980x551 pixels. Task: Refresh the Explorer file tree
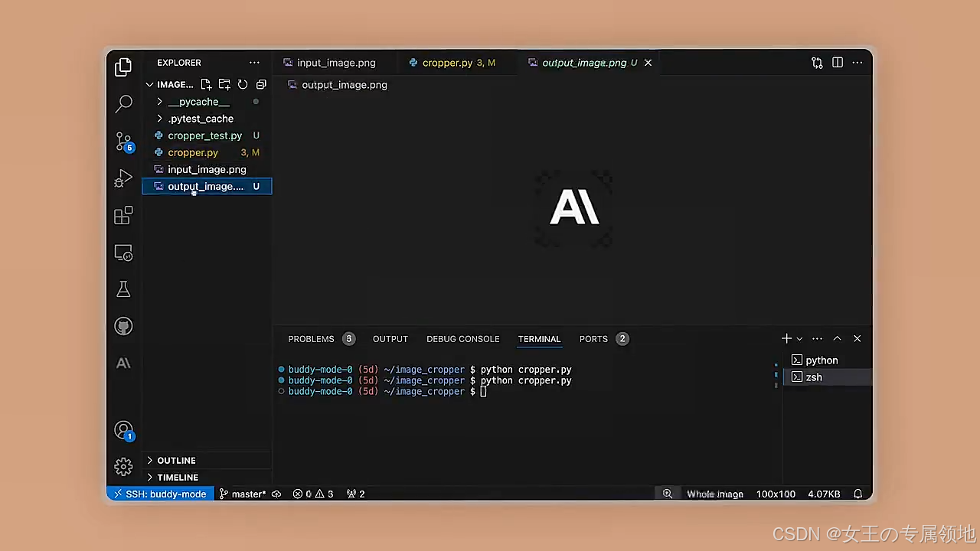243,84
